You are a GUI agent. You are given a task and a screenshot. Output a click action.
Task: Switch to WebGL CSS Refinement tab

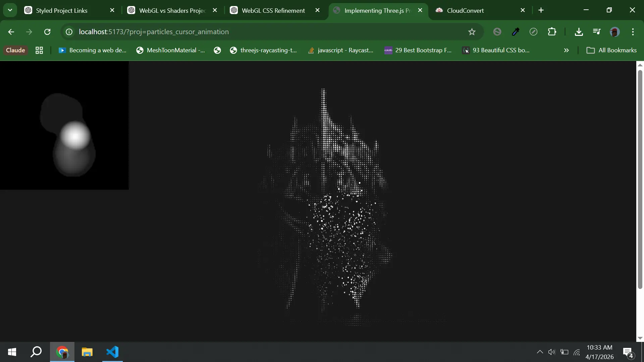[x=273, y=10]
